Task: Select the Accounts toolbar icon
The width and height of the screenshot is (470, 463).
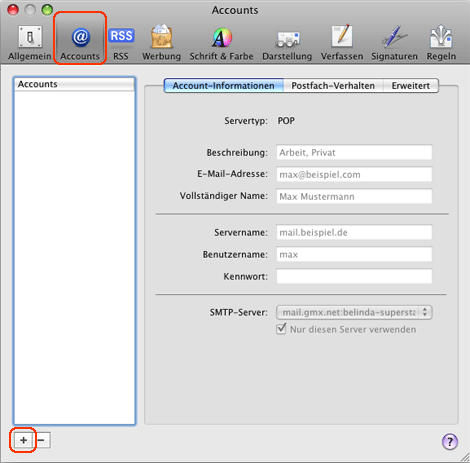Action: coord(80,43)
